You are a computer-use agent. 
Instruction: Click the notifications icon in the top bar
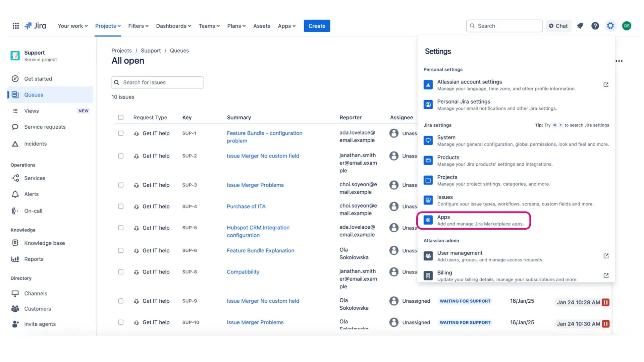pos(580,26)
